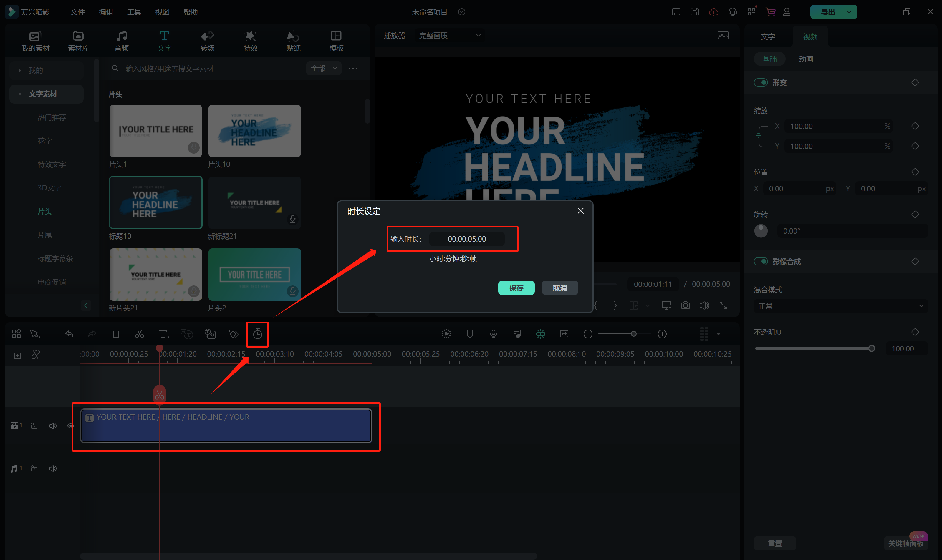
Task: Open the 编辑 menu
Action: pyautogui.click(x=106, y=12)
